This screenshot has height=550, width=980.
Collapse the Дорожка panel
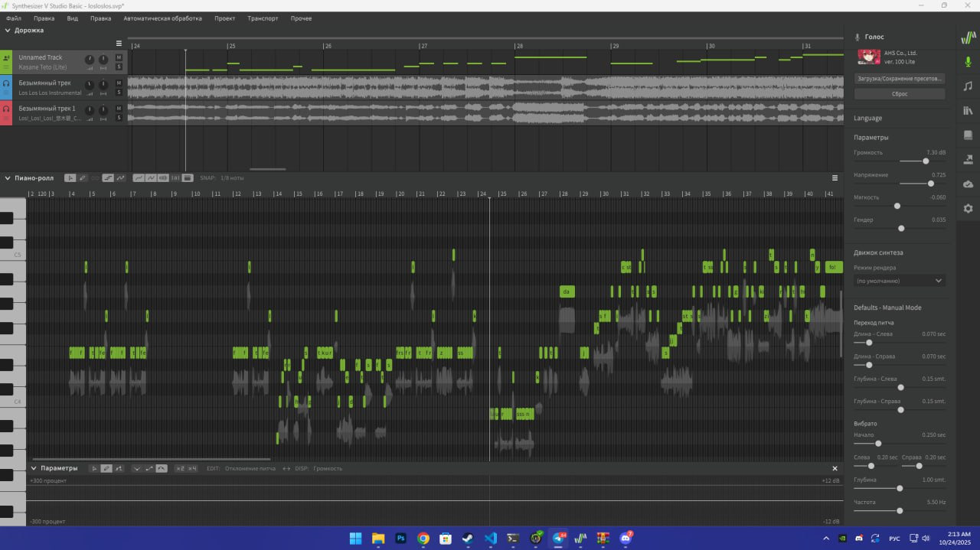pos(8,31)
